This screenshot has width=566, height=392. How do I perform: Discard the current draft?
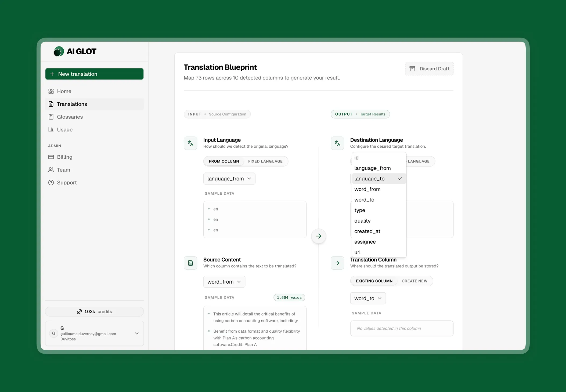[x=429, y=68]
